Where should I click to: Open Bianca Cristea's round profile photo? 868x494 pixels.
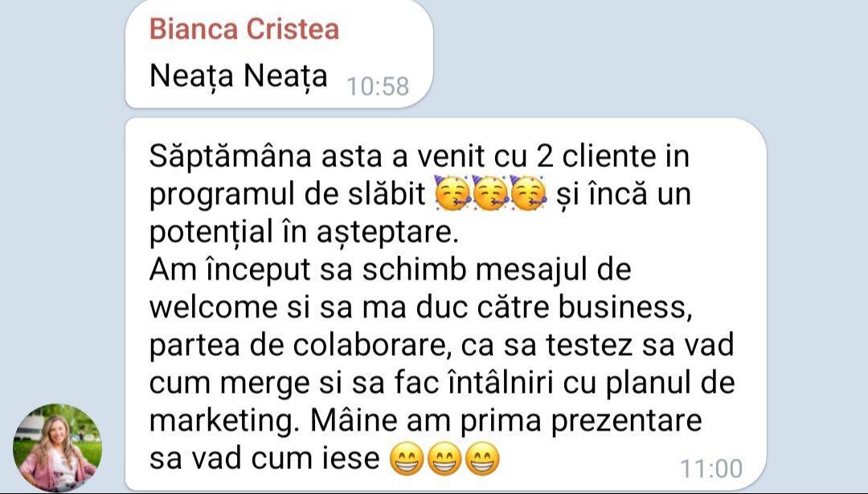click(x=58, y=447)
